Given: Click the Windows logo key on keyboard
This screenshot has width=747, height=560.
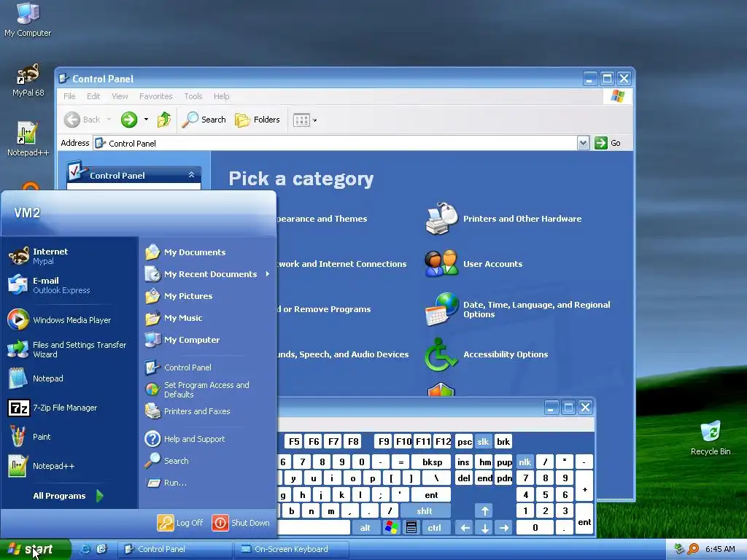Looking at the screenshot, I should [x=391, y=528].
